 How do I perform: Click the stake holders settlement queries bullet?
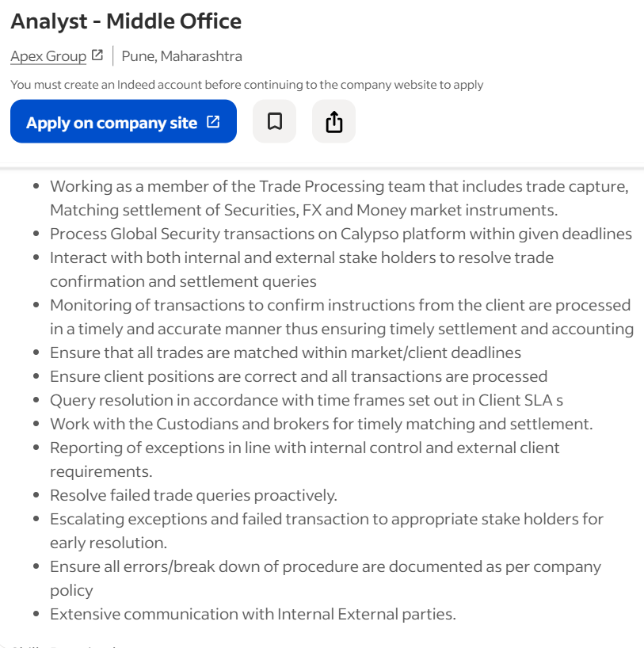301,269
